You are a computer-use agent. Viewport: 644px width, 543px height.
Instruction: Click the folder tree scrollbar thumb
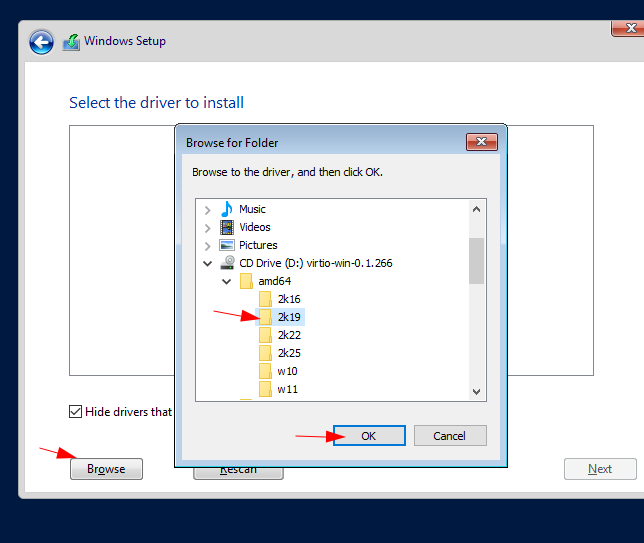tap(476, 261)
